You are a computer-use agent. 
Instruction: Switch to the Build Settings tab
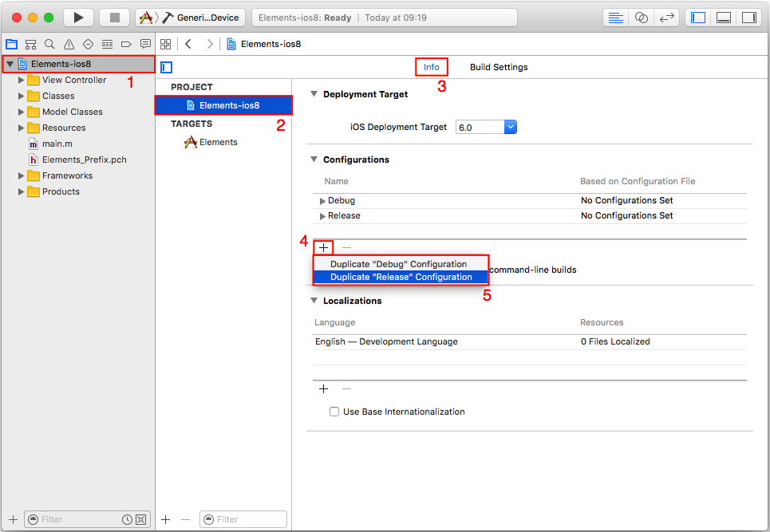pyautogui.click(x=498, y=67)
